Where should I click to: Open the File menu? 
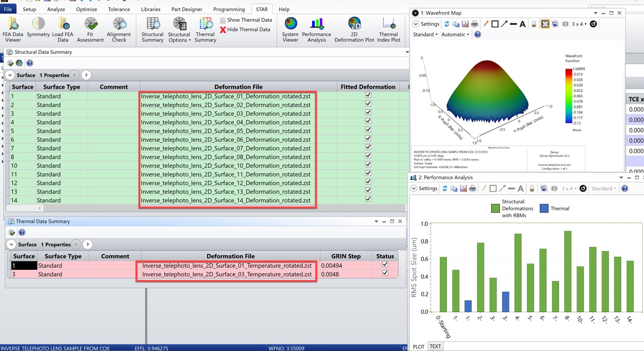[x=8, y=9]
